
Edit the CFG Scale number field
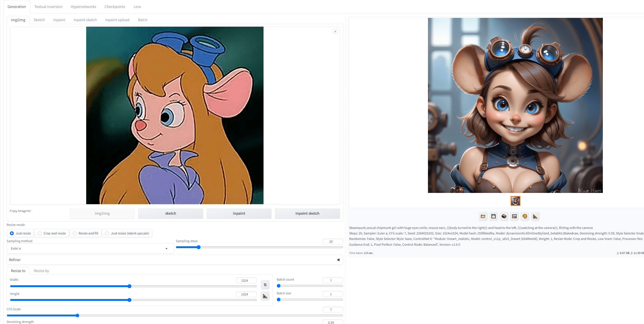[333, 310]
